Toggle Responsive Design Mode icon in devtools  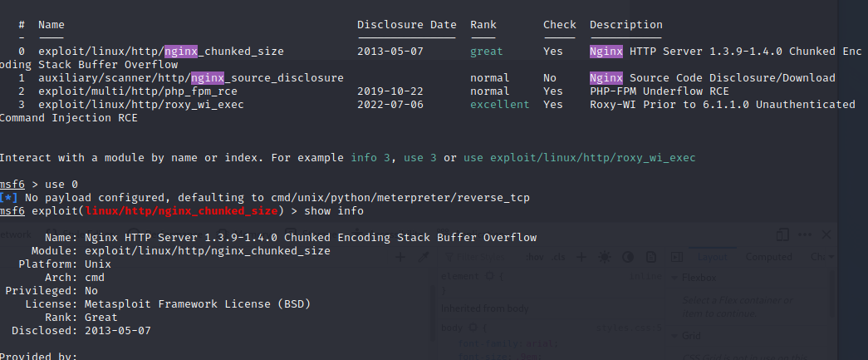782,234
